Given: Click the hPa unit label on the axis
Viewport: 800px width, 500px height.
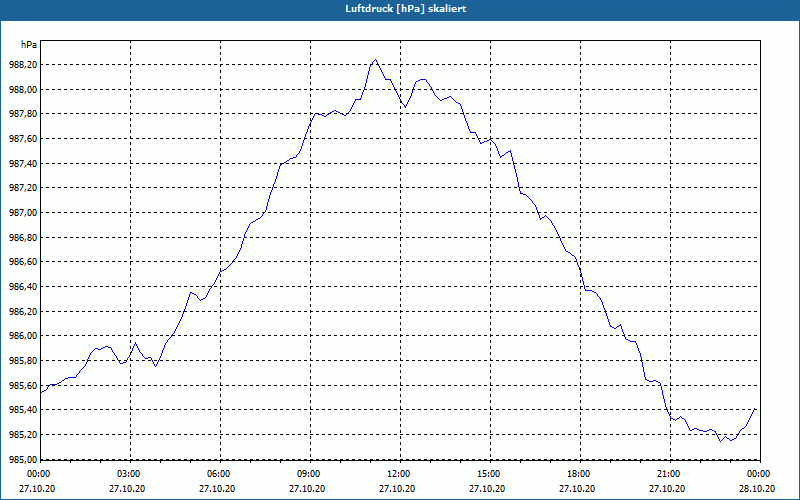Looking at the screenshot, I should coord(29,45).
